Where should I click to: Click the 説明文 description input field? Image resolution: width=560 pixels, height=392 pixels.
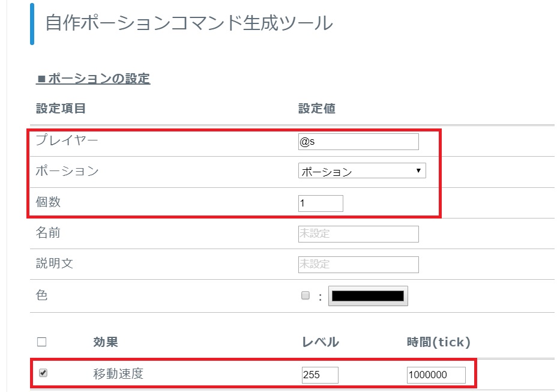(358, 265)
